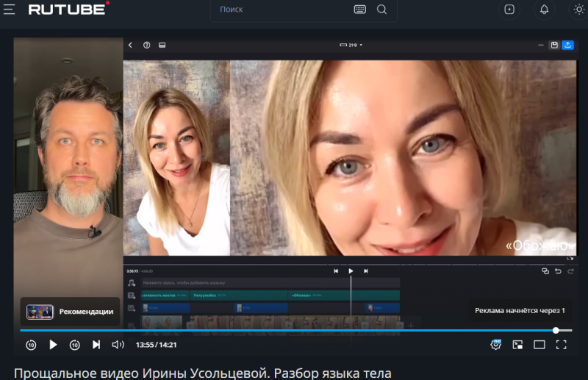Mute the video volume
This screenshot has width=588, height=380.
[118, 345]
